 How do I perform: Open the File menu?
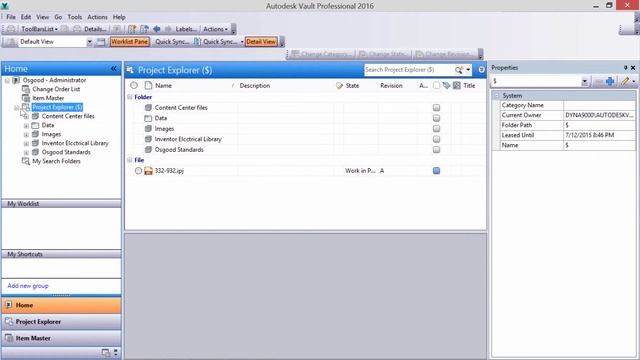tap(11, 17)
